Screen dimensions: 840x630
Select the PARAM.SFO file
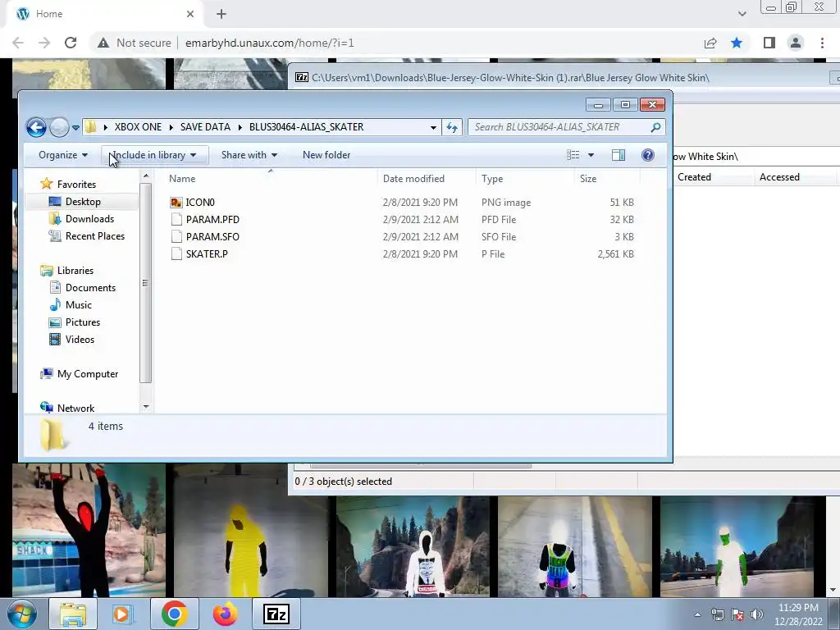[x=212, y=237]
